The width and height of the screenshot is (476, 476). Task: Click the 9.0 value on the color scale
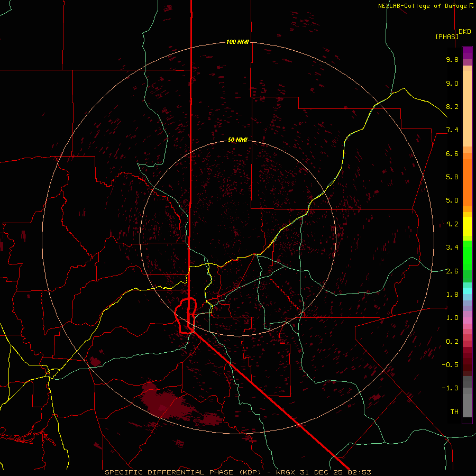(x=452, y=83)
